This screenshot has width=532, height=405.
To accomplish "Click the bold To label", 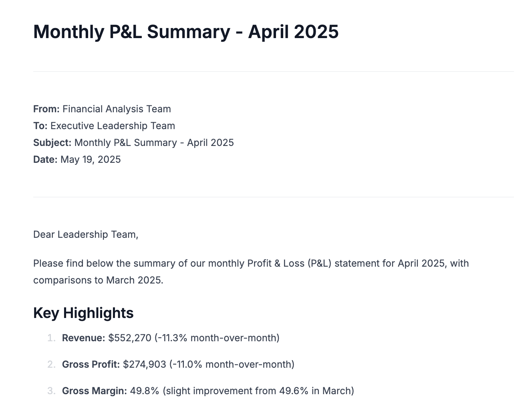I will 40,126.
